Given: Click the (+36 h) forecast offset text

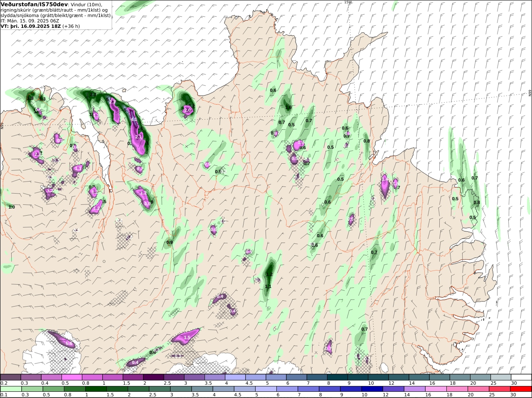Looking at the screenshot, I should [x=71, y=26].
